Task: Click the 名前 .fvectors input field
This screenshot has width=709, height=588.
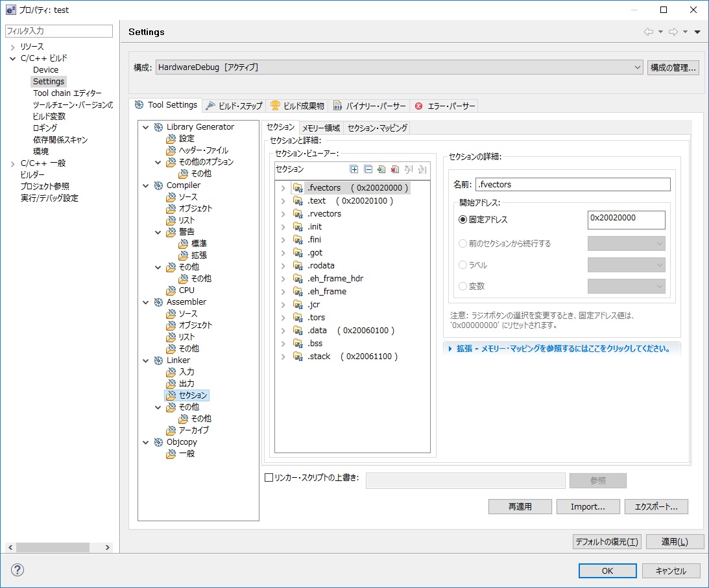Action: tap(573, 184)
